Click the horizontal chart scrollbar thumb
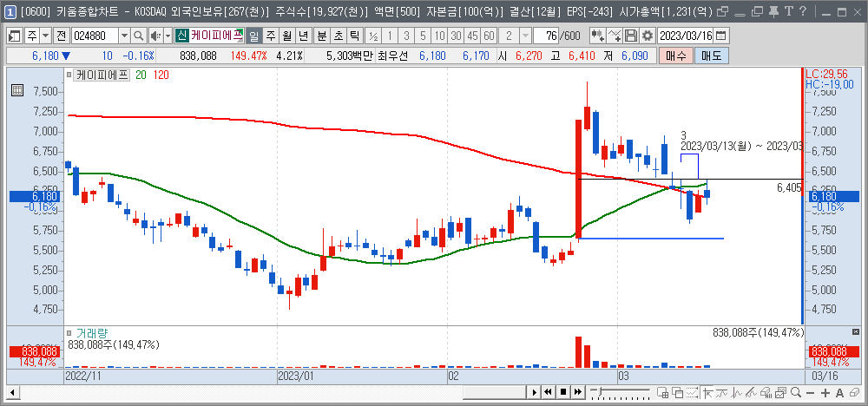Screen dimensions: 868x406 click(495, 393)
